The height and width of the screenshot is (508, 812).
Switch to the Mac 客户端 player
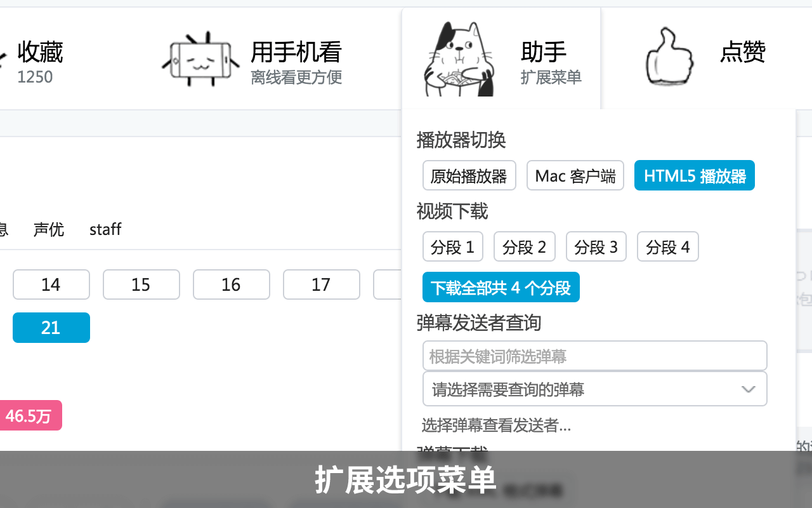(x=575, y=175)
